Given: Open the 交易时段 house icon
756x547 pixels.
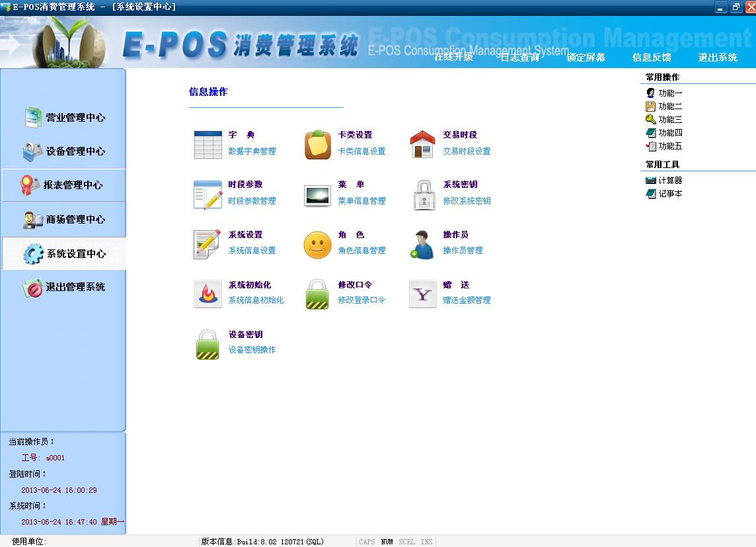Looking at the screenshot, I should [423, 145].
